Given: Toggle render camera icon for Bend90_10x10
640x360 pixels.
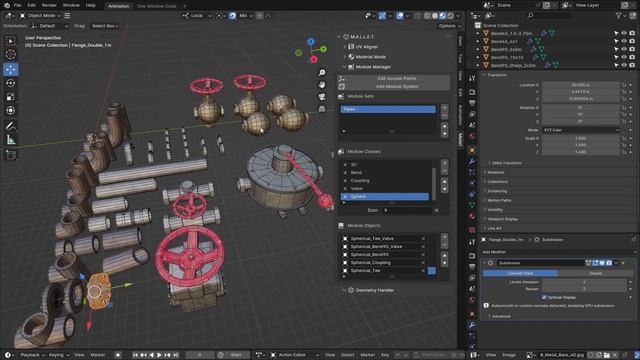Looking at the screenshot, I should (632, 57).
